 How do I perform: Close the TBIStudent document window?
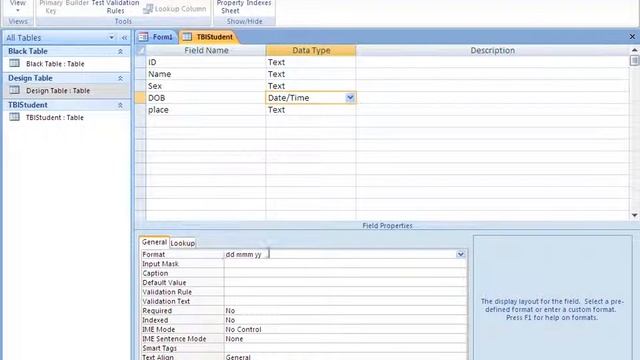point(632,37)
